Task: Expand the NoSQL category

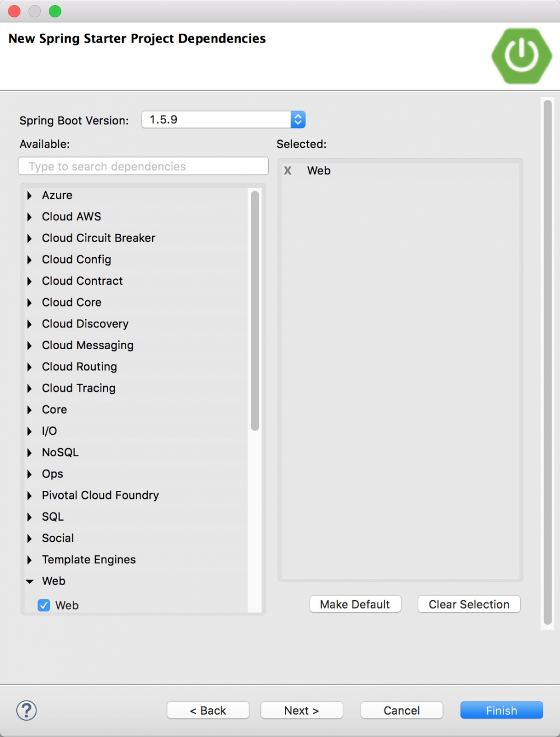Action: click(30, 453)
